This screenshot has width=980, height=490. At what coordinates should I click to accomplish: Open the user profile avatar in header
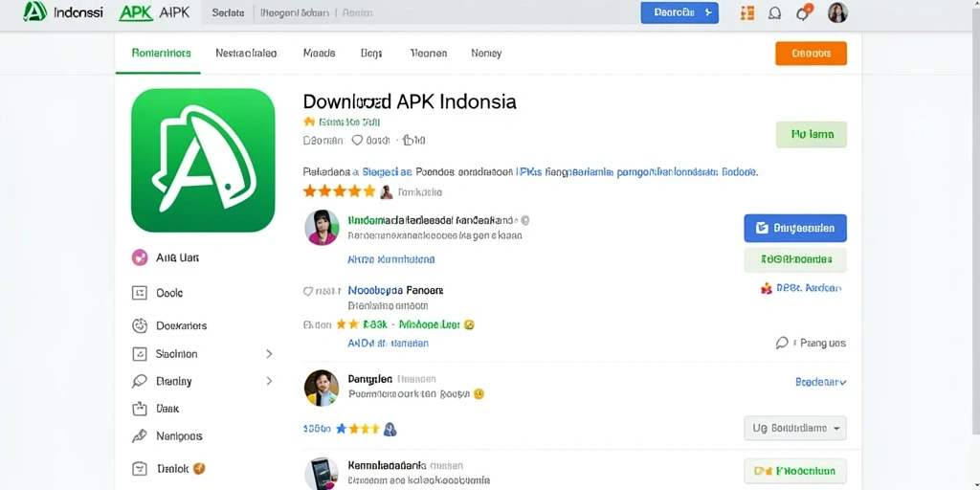click(837, 12)
